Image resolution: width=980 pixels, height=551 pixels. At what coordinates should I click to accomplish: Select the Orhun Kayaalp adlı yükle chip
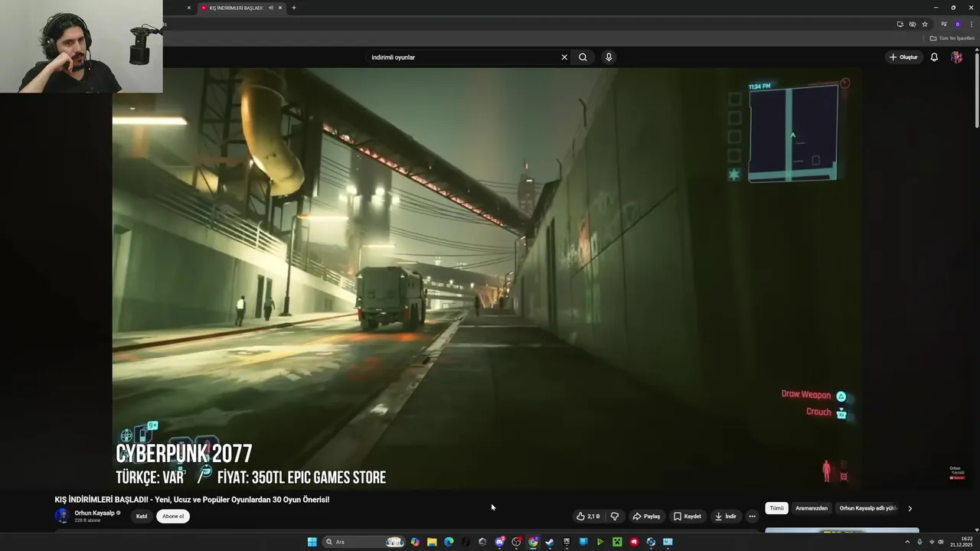[x=868, y=508]
